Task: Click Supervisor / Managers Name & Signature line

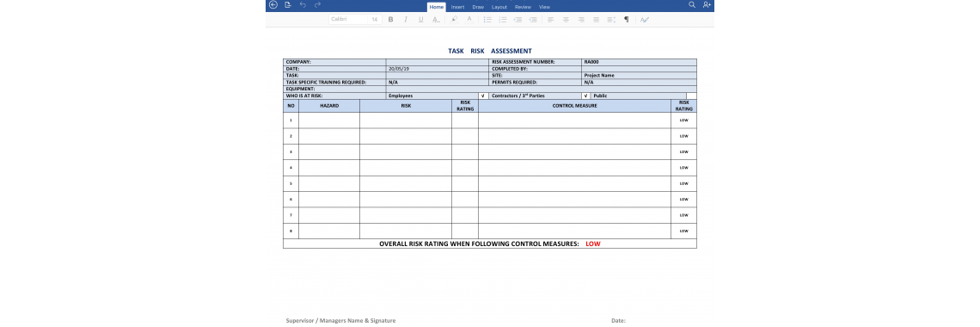Action: (340, 320)
